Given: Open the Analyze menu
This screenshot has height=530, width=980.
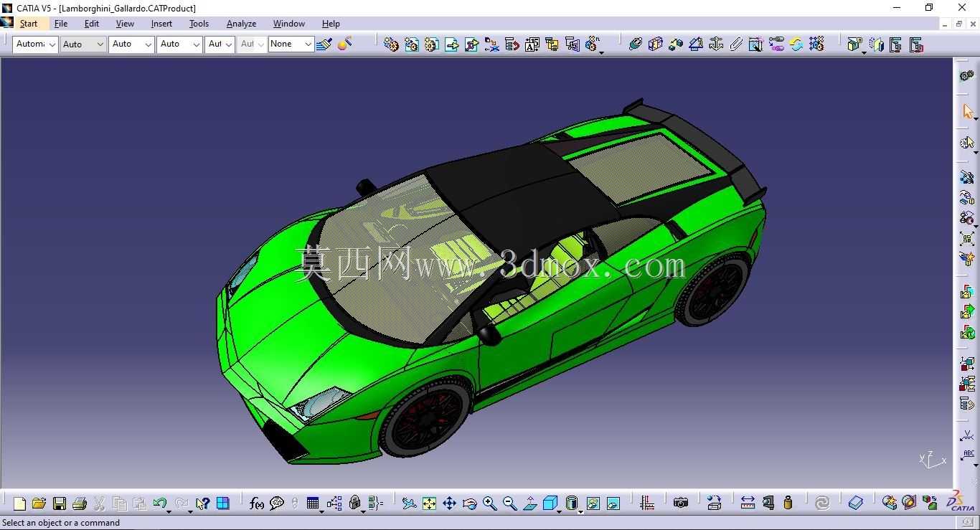Looking at the screenshot, I should (241, 24).
